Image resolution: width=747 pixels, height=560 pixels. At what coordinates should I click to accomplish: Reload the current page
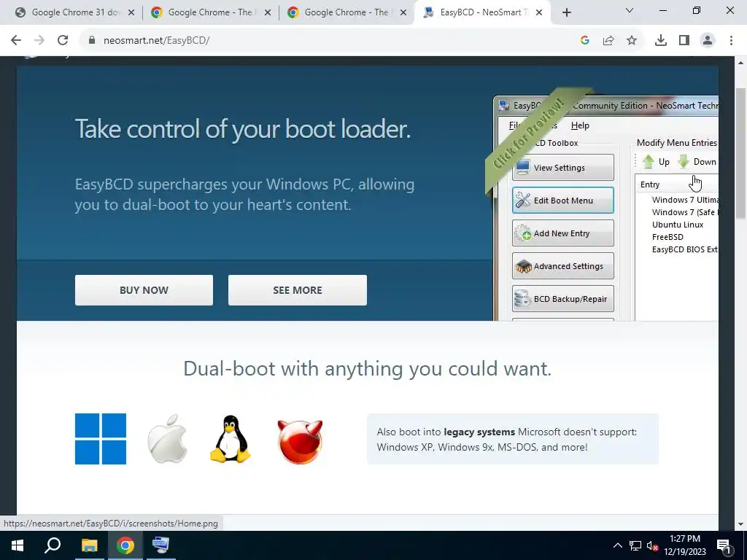tap(63, 41)
